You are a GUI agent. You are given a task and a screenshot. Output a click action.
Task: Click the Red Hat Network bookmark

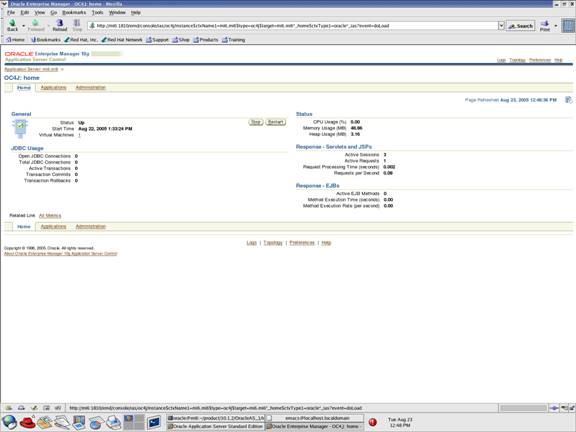click(x=122, y=40)
